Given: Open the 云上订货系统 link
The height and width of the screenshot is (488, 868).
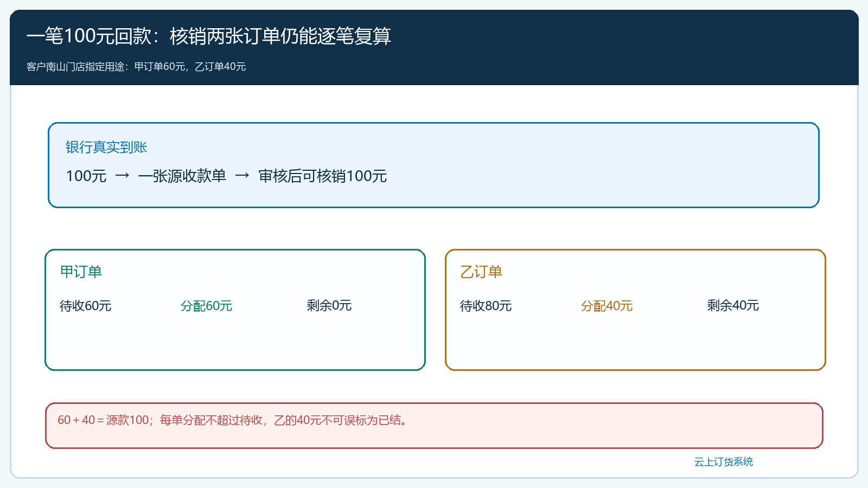Looking at the screenshot, I should point(724,461).
